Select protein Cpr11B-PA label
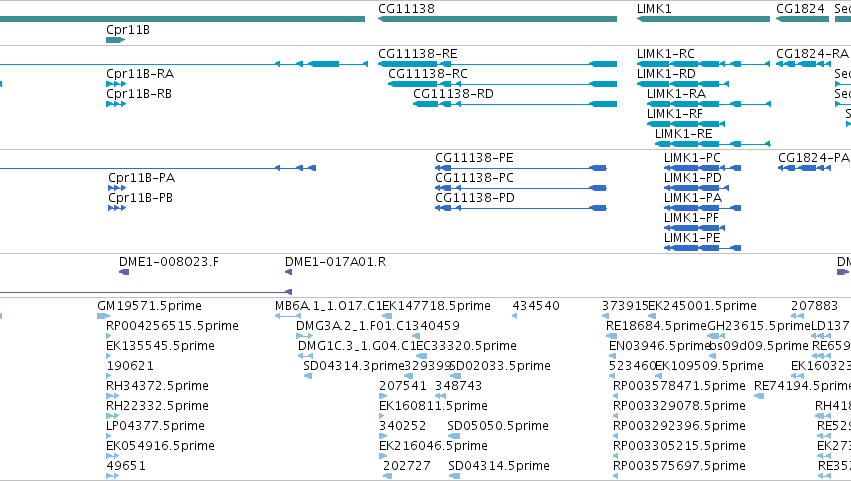The image size is (851, 481). (142, 178)
